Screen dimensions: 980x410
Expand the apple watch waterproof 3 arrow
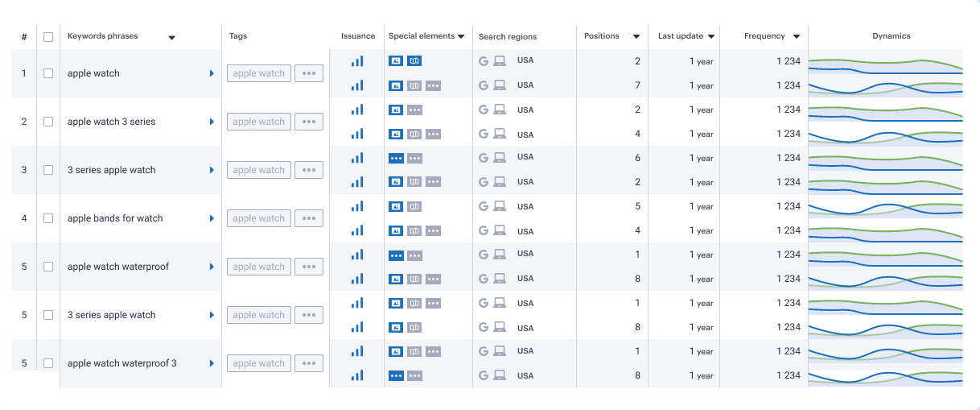pyautogui.click(x=212, y=363)
